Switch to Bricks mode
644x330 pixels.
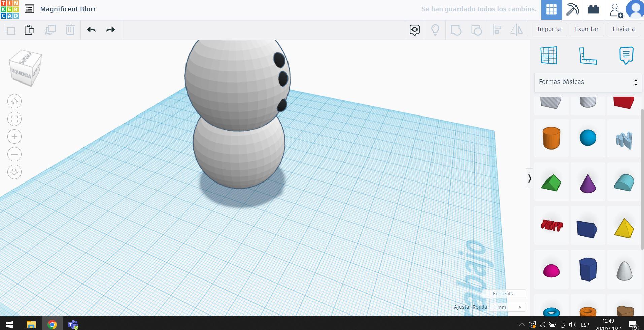click(x=593, y=9)
